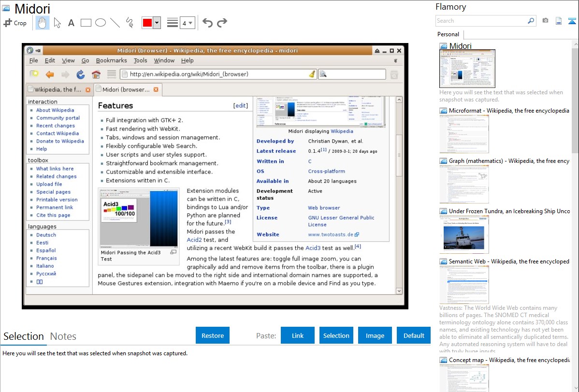
Task: Open the Graph (mathematics) snapshot thumbnail
Action: (x=464, y=184)
